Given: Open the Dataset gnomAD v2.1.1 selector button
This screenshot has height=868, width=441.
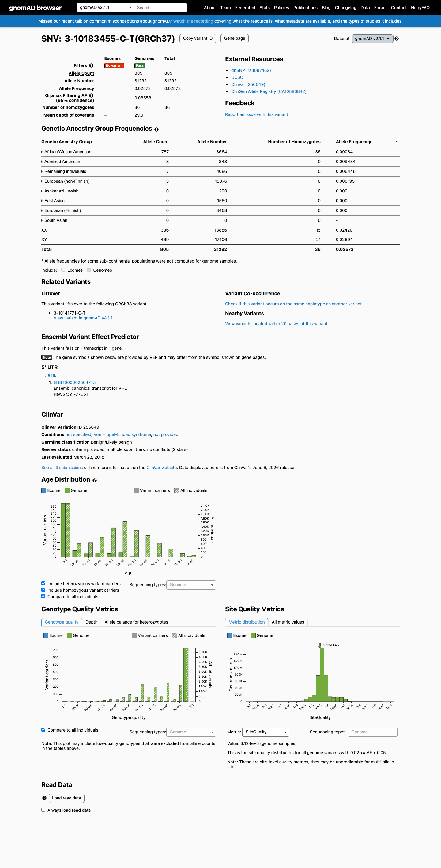Looking at the screenshot, I should tap(372, 39).
